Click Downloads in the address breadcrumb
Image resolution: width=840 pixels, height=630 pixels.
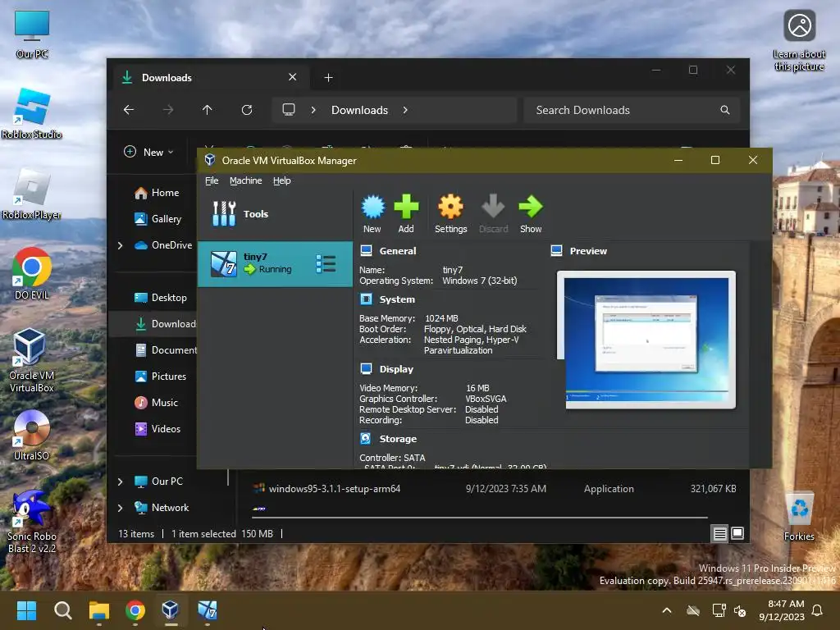[359, 110]
